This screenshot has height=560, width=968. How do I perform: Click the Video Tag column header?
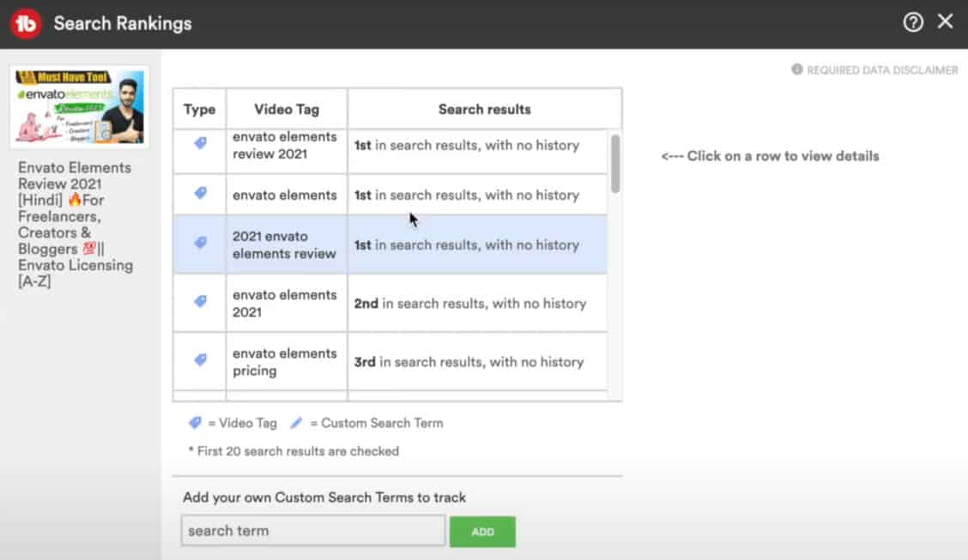(x=287, y=109)
